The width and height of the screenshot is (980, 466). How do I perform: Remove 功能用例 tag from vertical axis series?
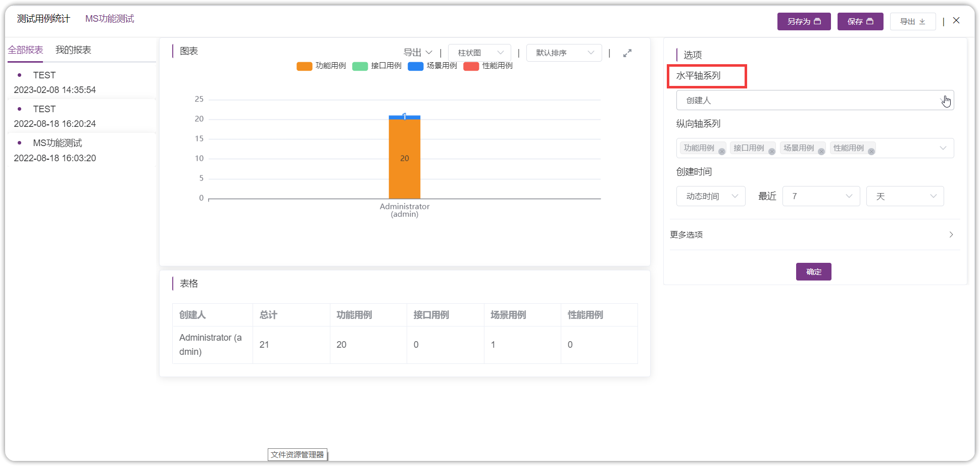coord(722,152)
